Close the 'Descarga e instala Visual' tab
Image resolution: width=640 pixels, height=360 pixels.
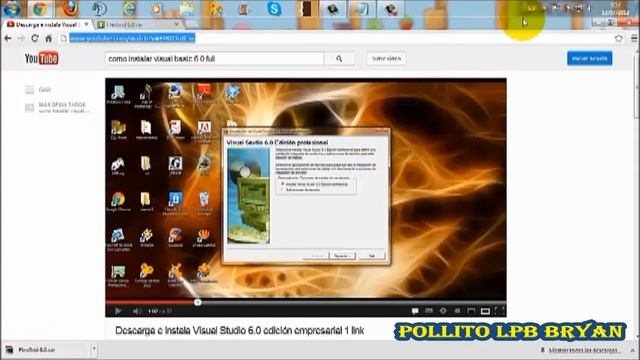86,24
